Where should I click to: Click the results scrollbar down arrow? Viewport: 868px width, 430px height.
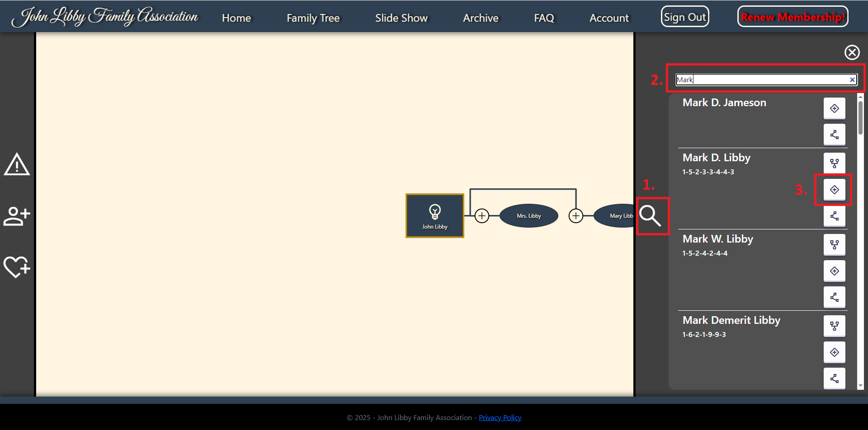(x=860, y=386)
